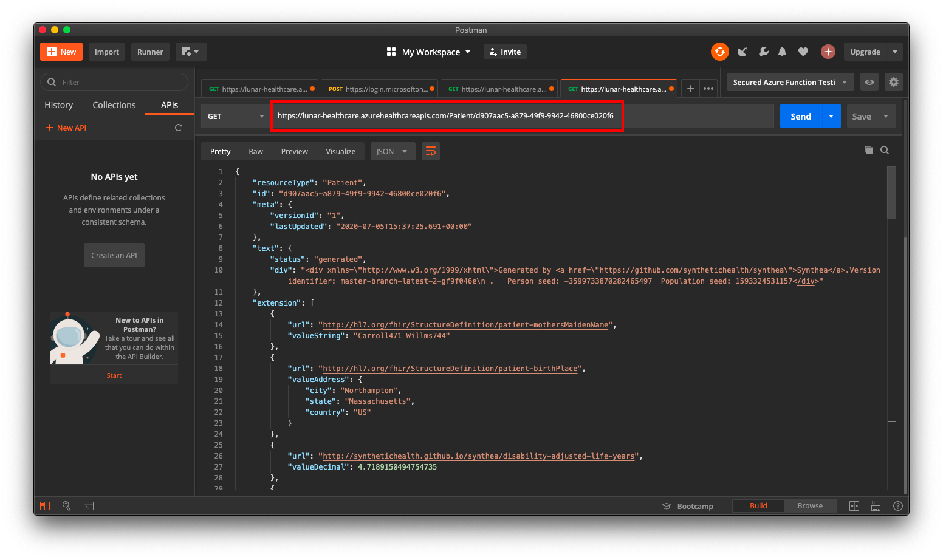Toggle the environment quick look eye icon
This screenshot has width=943, height=560.
[x=869, y=82]
